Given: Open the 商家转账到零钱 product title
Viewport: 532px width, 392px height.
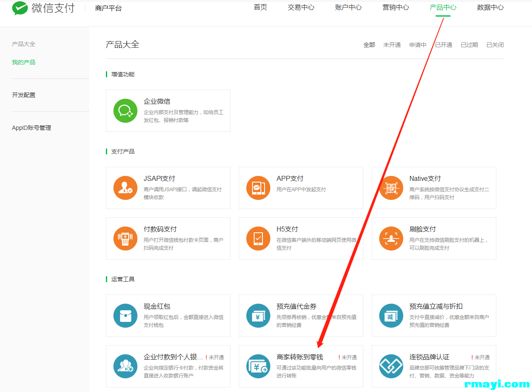Looking at the screenshot, I should tap(300, 357).
